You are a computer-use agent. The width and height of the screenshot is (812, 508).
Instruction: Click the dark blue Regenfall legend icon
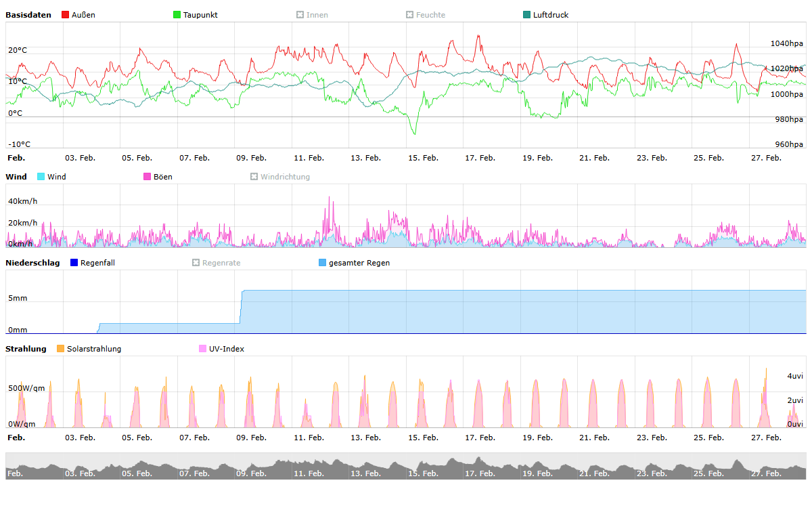click(74, 263)
